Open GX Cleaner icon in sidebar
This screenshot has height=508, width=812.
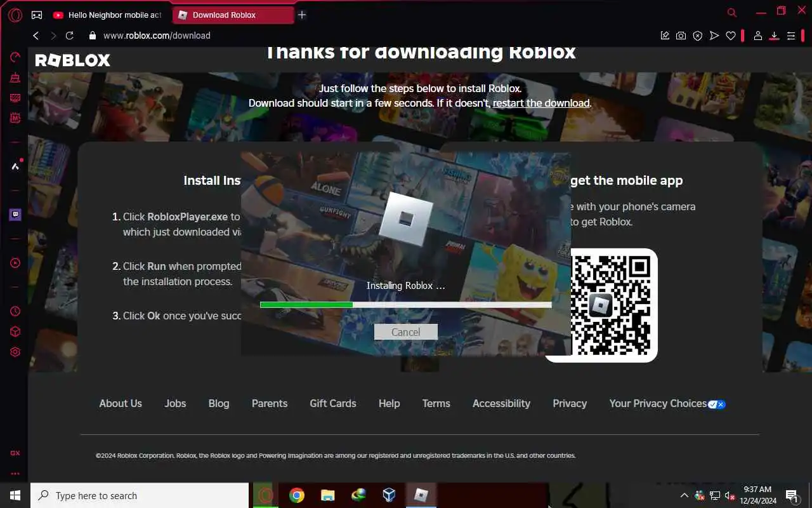(15, 78)
